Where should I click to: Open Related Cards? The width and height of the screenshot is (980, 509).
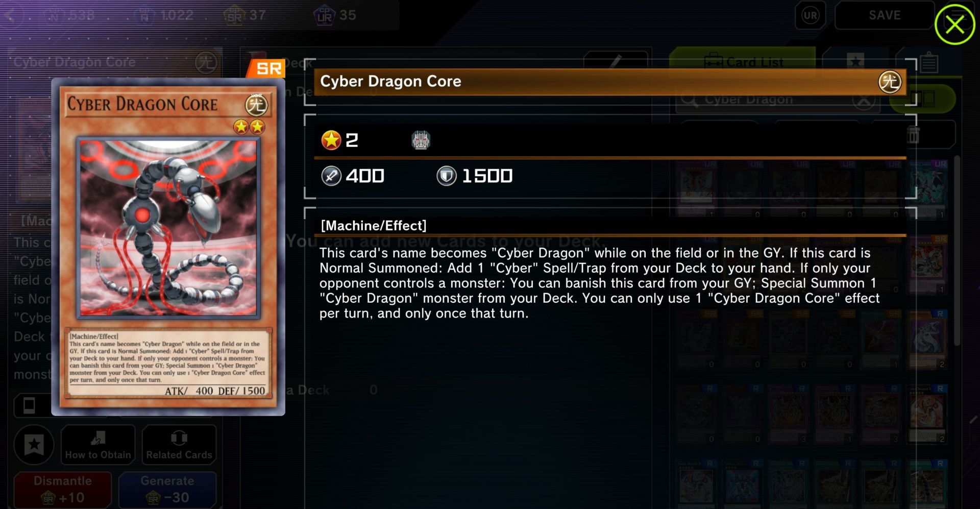pos(179,444)
